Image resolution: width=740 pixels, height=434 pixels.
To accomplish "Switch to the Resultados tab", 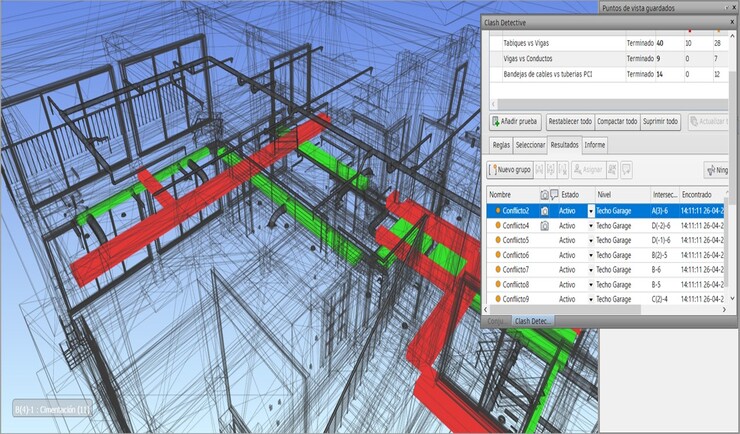I will [564, 145].
